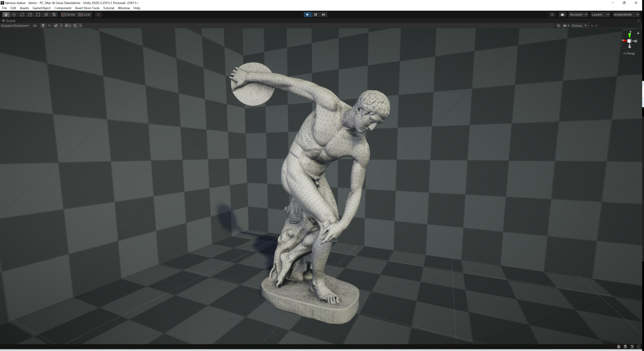Open the GameObject menu

click(x=42, y=8)
